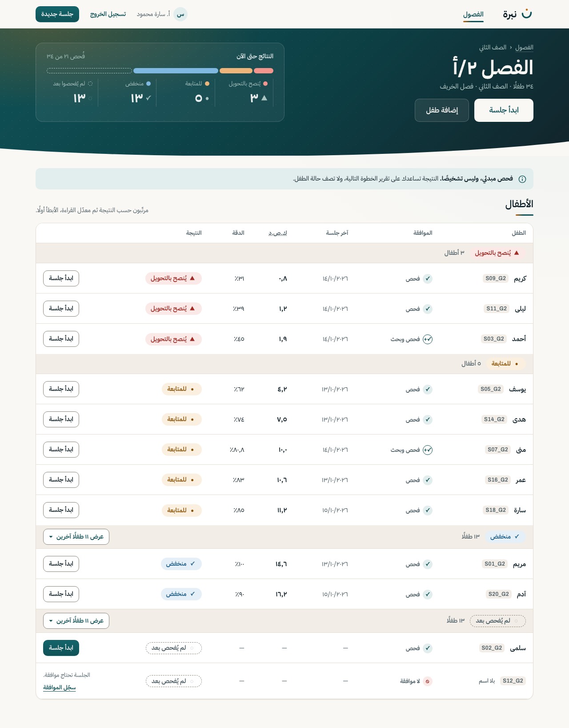Click the سجّل الموافقة link
The image size is (569, 728).
tap(60, 688)
